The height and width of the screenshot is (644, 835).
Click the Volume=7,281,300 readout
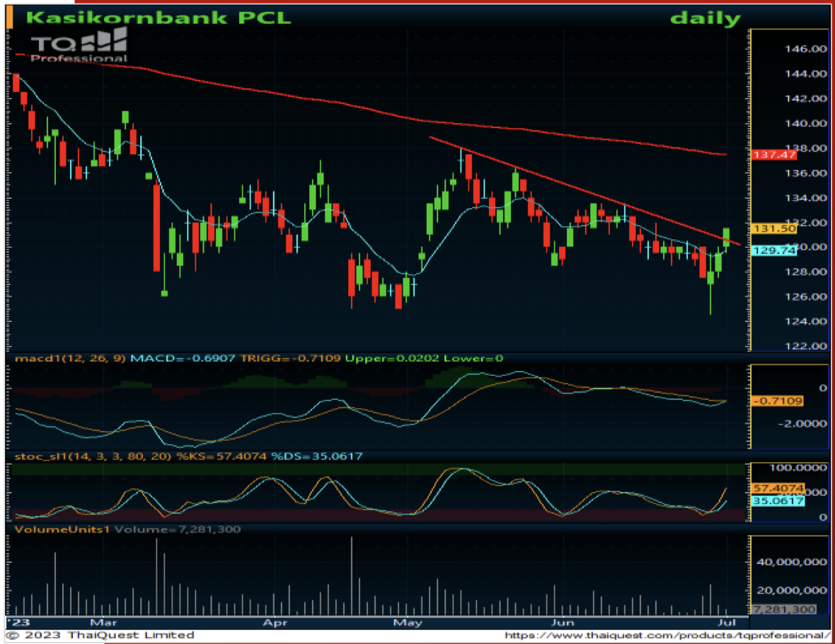pyautogui.click(x=178, y=529)
